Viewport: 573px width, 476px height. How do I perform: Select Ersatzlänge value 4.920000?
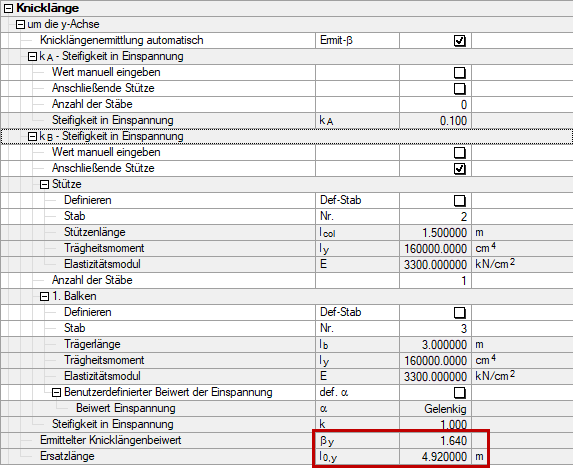435,457
